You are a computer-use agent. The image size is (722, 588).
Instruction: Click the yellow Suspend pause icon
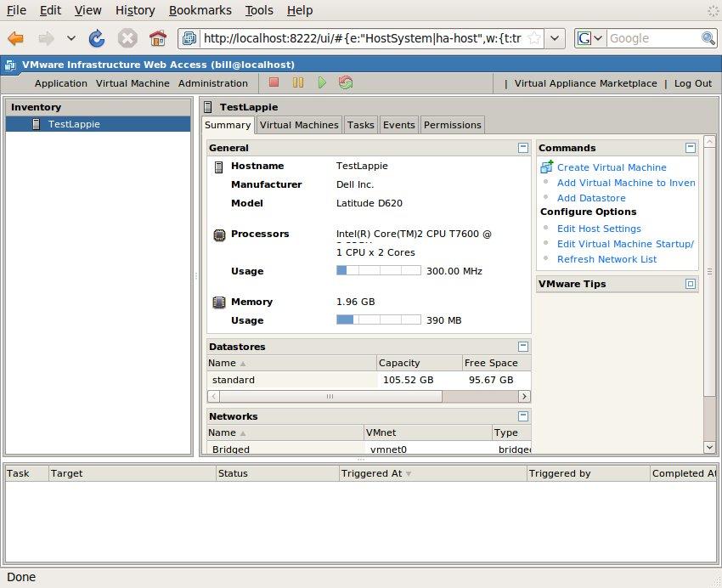click(298, 82)
